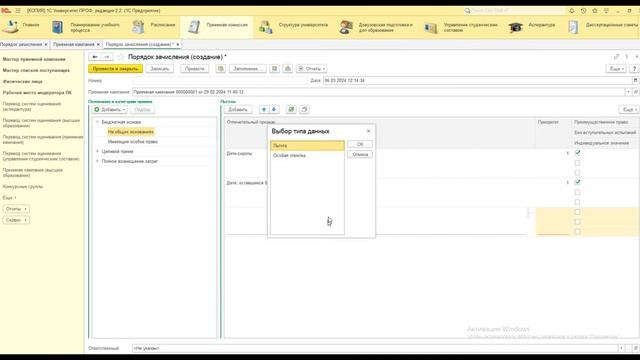Click the copy icon in Льготы toolbar
Viewport: 640px width, 360px height.
click(x=304, y=109)
